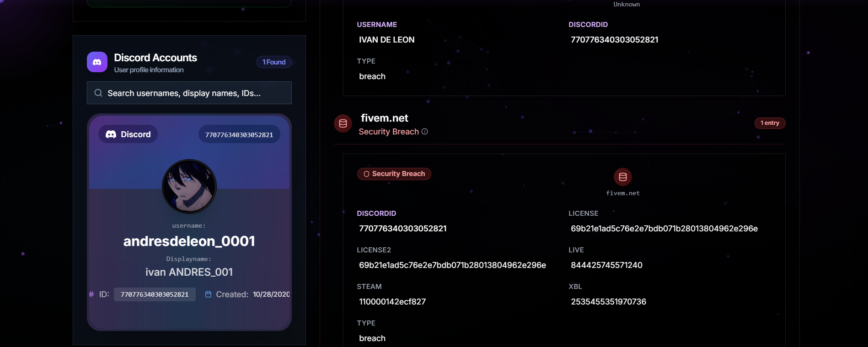This screenshot has height=347, width=868.
Task: Click the Discord badge button in the profile card
Action: click(x=128, y=134)
